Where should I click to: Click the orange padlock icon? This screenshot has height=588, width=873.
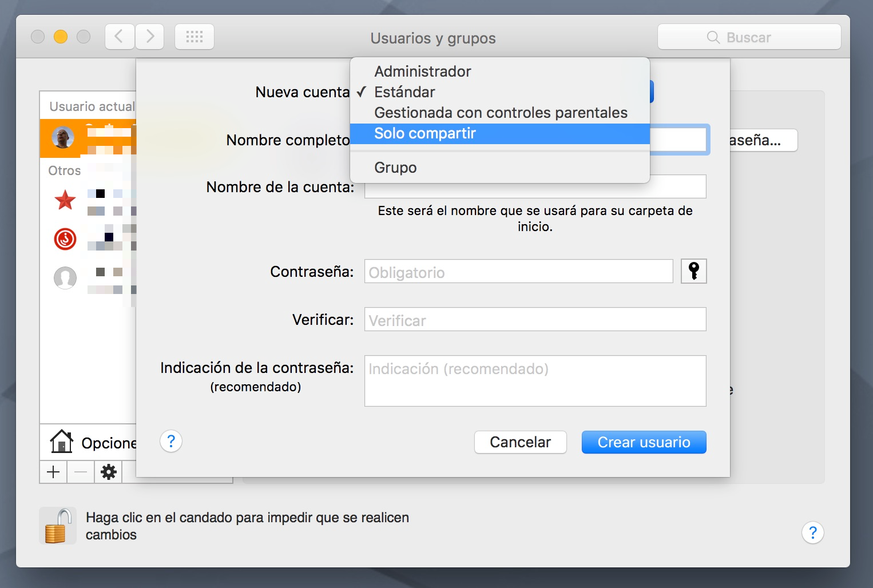tap(58, 526)
